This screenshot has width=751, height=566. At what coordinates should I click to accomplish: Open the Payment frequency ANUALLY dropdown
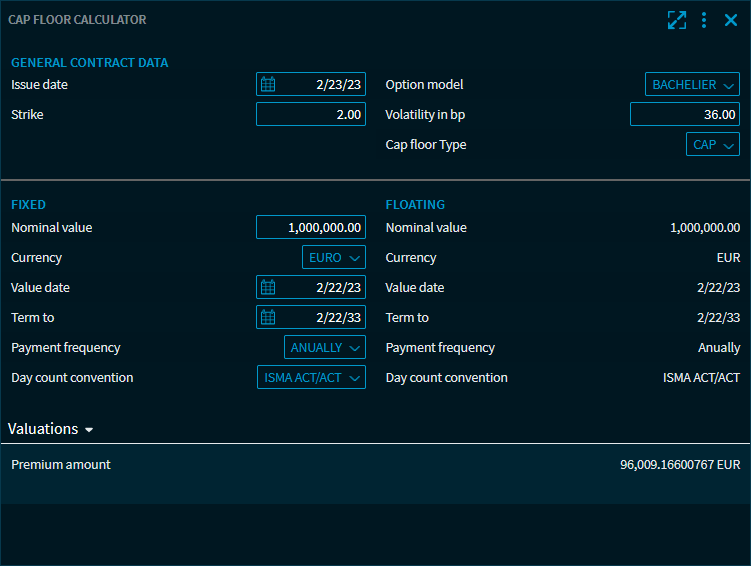pos(325,348)
